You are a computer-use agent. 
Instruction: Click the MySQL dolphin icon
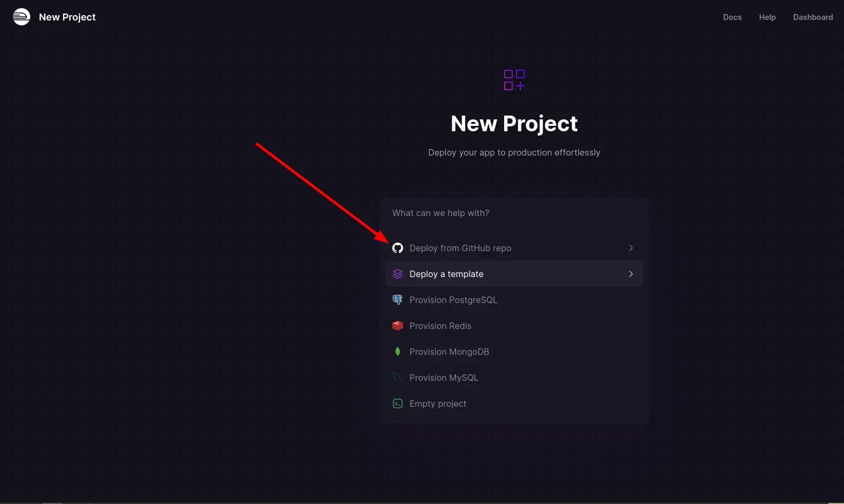(398, 378)
